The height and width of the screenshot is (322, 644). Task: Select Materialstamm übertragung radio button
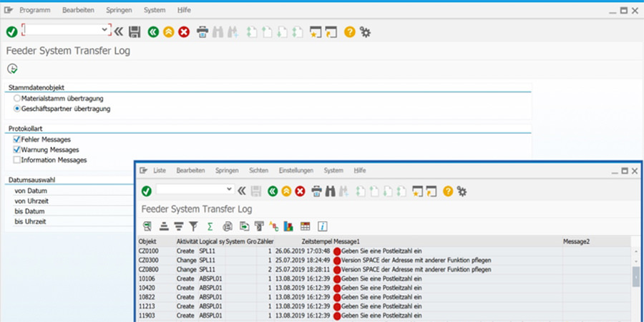[17, 98]
